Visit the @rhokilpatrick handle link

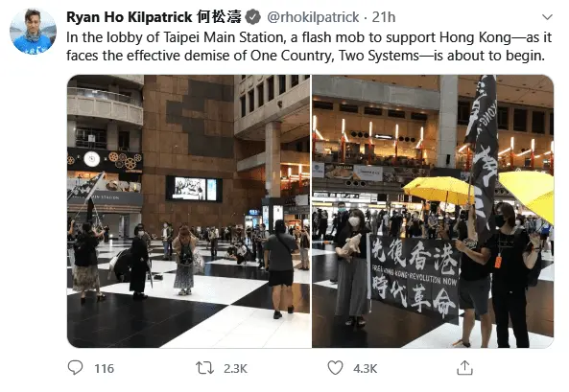[x=313, y=17]
